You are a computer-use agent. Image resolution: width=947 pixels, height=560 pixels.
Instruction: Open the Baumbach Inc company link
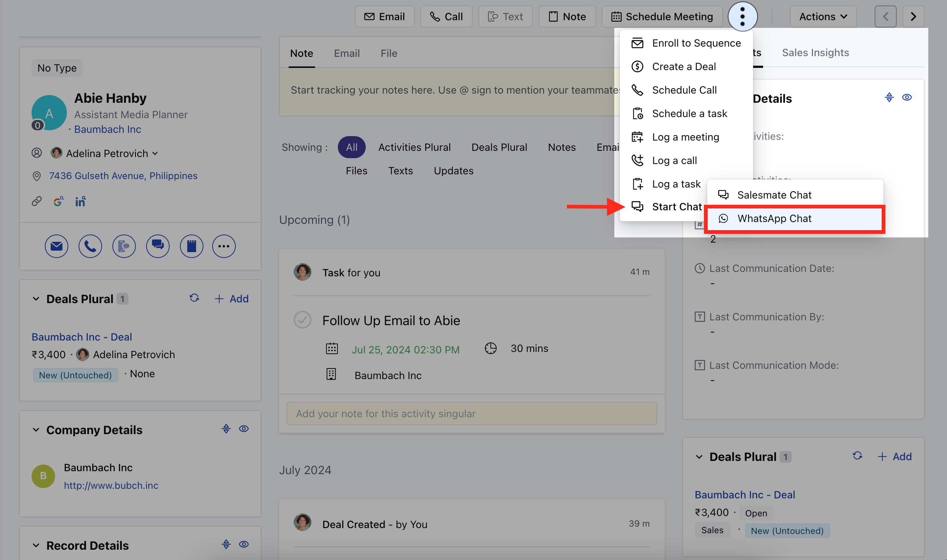108,129
